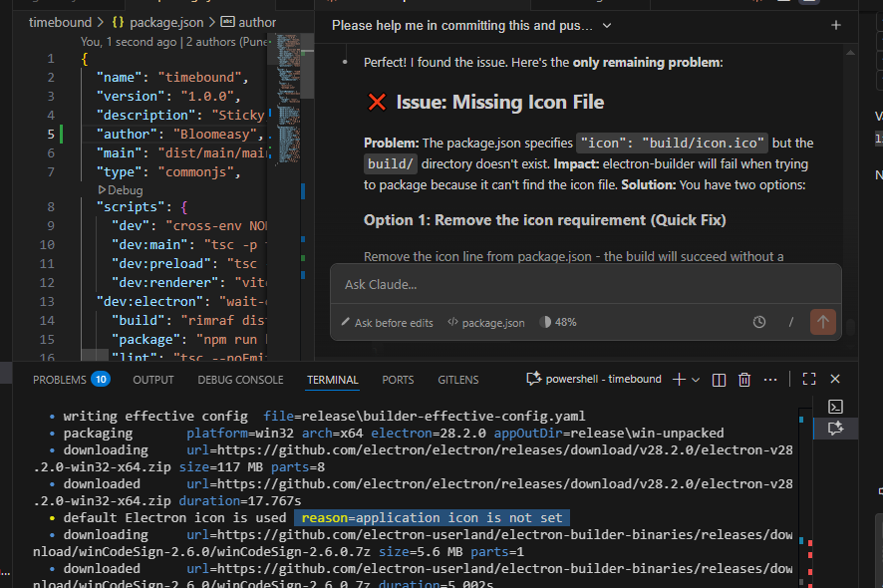
Task: Select the Copilot chat terminal in the list
Action: click(835, 429)
